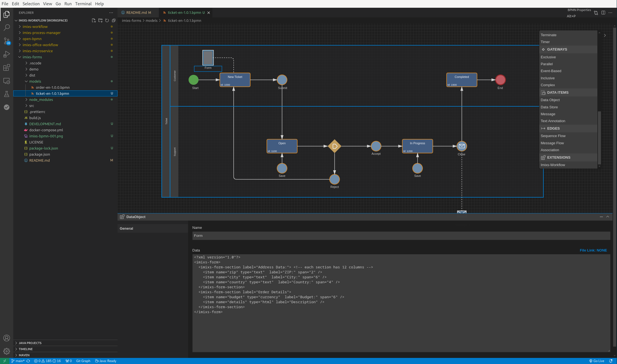Select the End event node
Screen dimensions: 617x364
[500, 80]
